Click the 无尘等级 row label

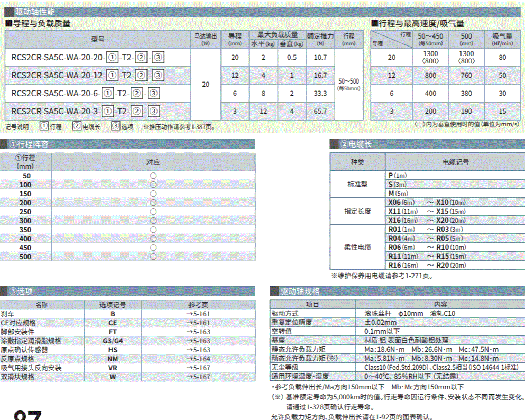point(285,368)
